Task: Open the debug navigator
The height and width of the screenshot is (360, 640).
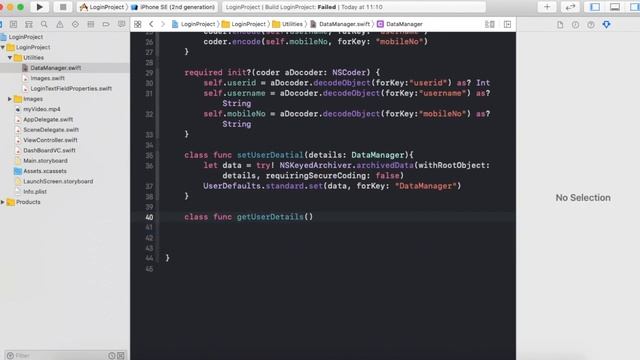Action: coord(91,24)
